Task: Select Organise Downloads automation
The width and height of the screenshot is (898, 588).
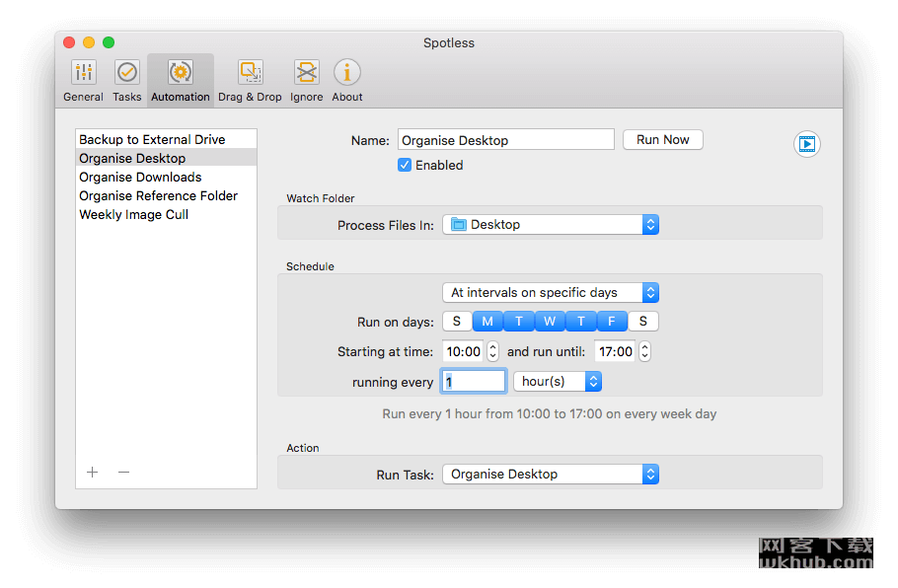Action: [x=166, y=177]
